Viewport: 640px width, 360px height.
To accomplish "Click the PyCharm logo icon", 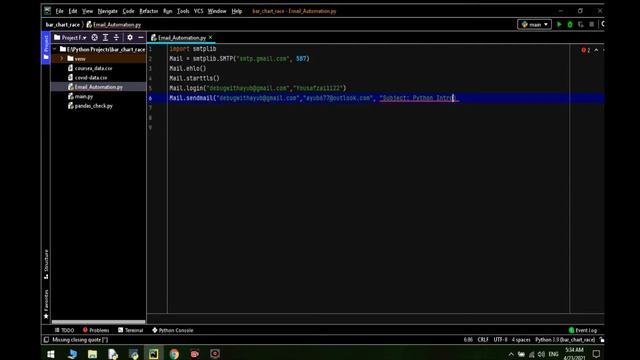I will tap(47, 11).
